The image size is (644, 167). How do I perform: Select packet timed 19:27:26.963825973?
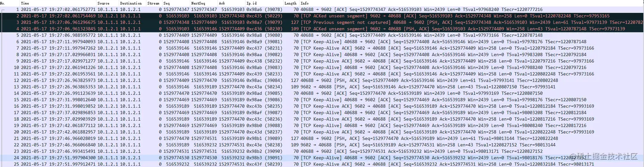pos(322,80)
